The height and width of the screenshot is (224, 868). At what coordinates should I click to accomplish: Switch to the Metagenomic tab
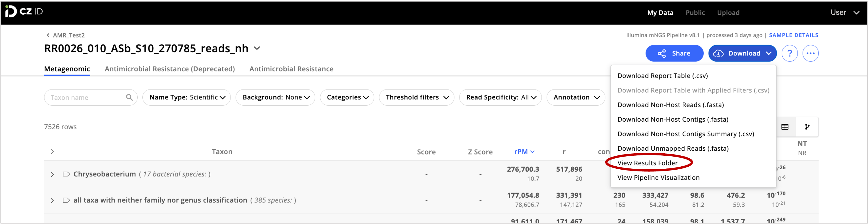coord(67,69)
